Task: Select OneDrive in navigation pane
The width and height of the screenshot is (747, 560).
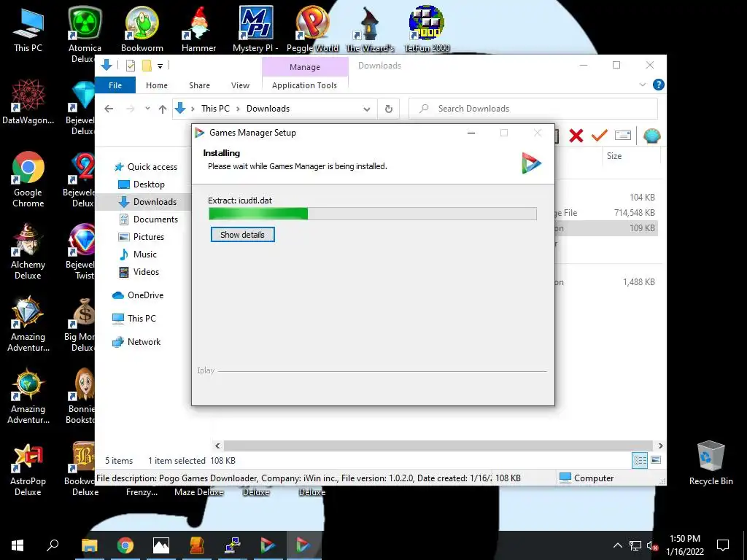Action: (138, 295)
